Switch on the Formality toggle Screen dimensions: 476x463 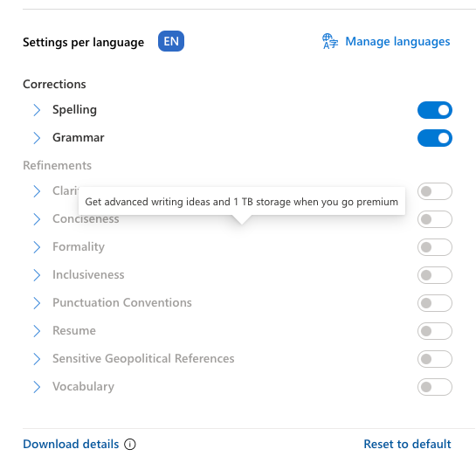pos(435,247)
